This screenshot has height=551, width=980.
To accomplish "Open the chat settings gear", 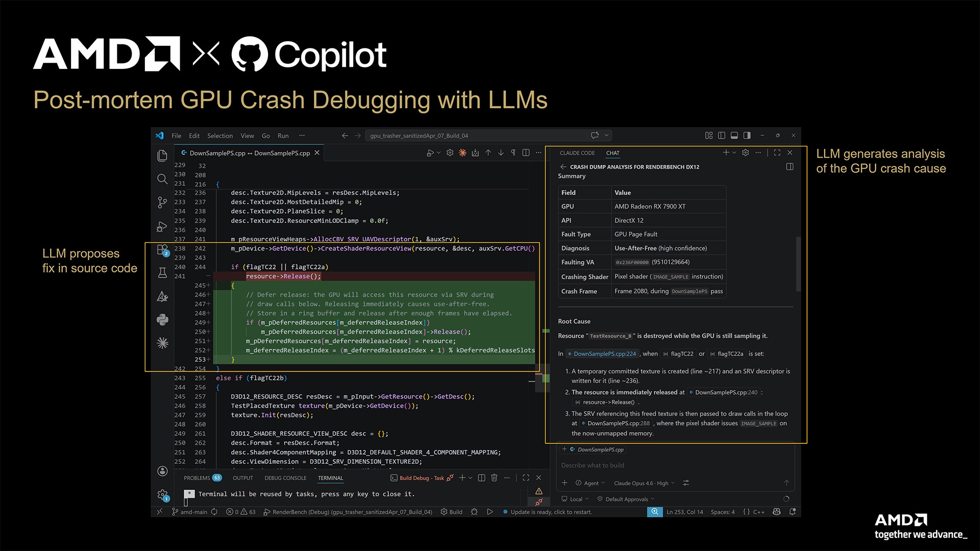I will point(745,153).
